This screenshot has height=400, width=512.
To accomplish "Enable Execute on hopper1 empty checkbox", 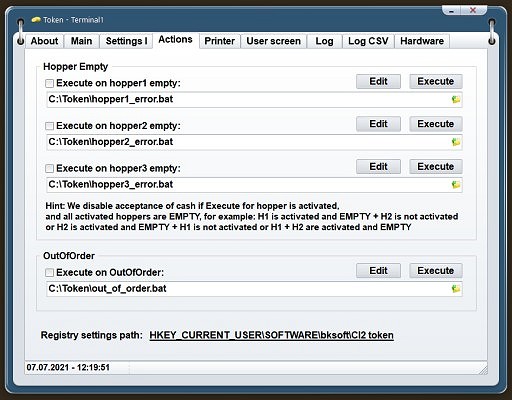I will pos(49,83).
